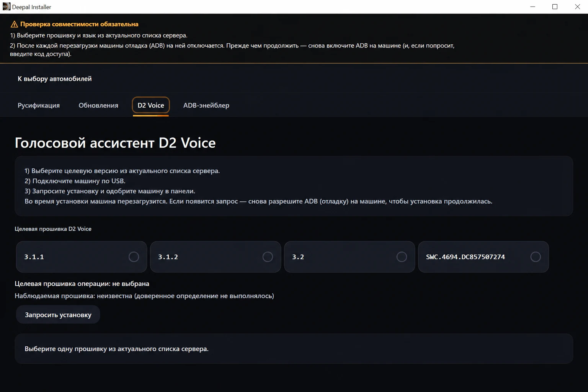The height and width of the screenshot is (392, 588).
Task: Select the 3.2 firmware radio button
Action: coord(402,257)
